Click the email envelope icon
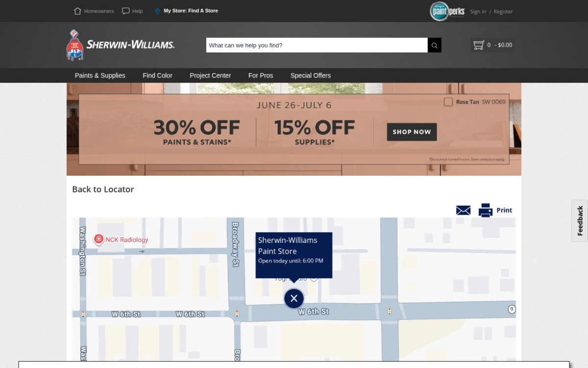 coord(463,210)
